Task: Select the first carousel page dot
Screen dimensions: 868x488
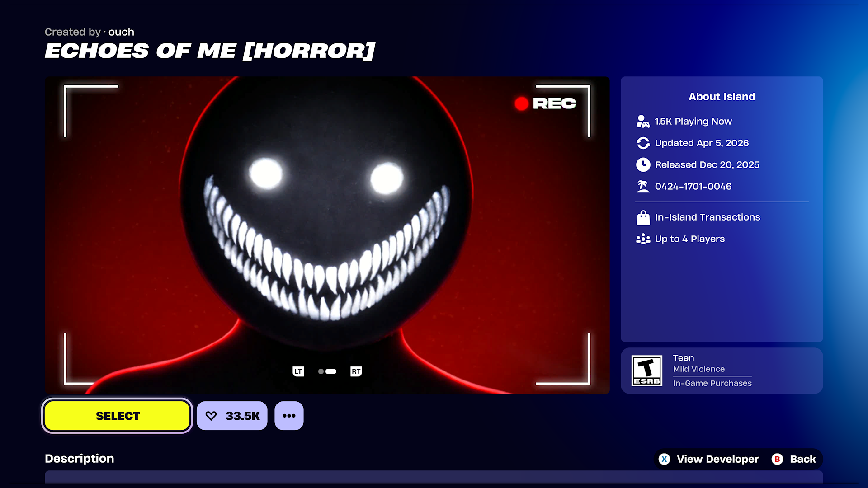Action: tap(321, 371)
